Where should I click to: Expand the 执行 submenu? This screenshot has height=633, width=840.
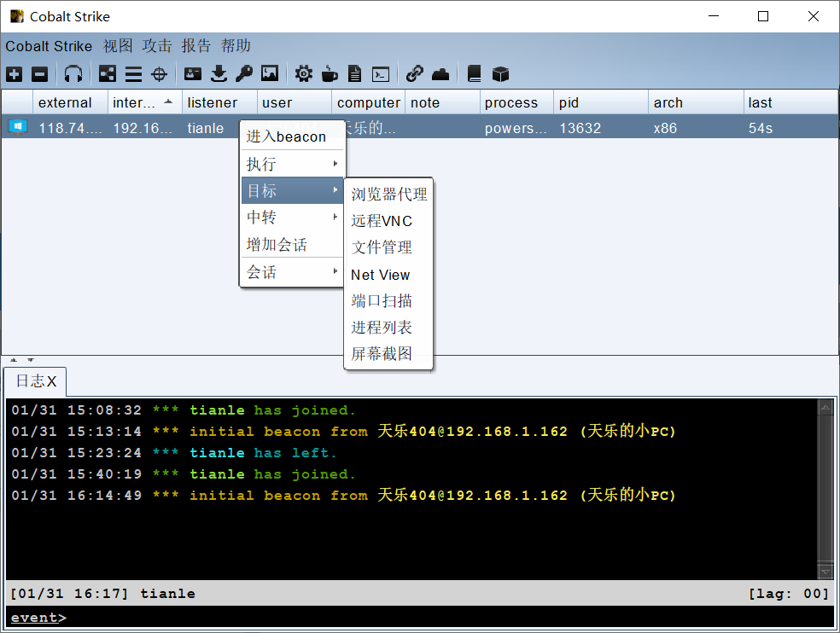292,164
